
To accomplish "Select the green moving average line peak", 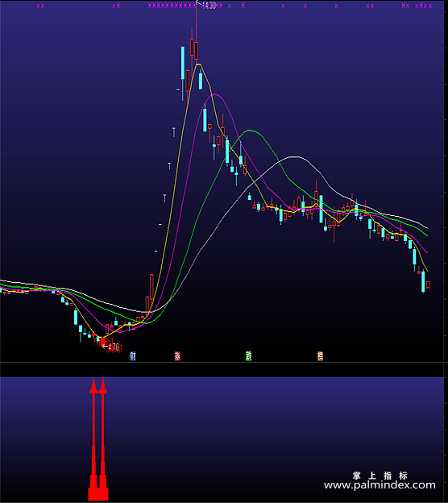I will coord(250,131).
